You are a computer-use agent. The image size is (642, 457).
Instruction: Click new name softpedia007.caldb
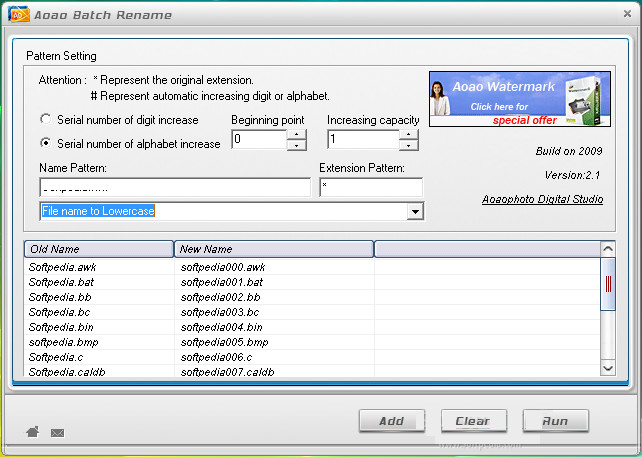pos(228,372)
